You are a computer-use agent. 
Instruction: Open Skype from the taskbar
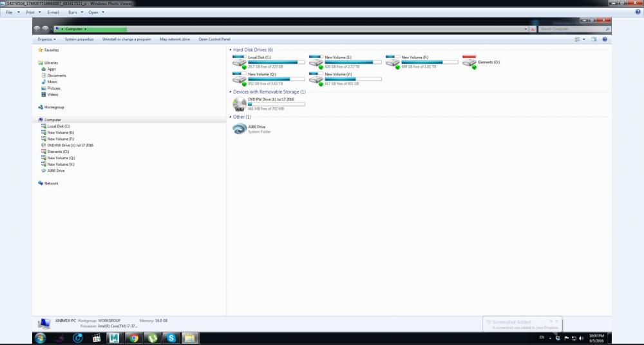pyautogui.click(x=171, y=338)
